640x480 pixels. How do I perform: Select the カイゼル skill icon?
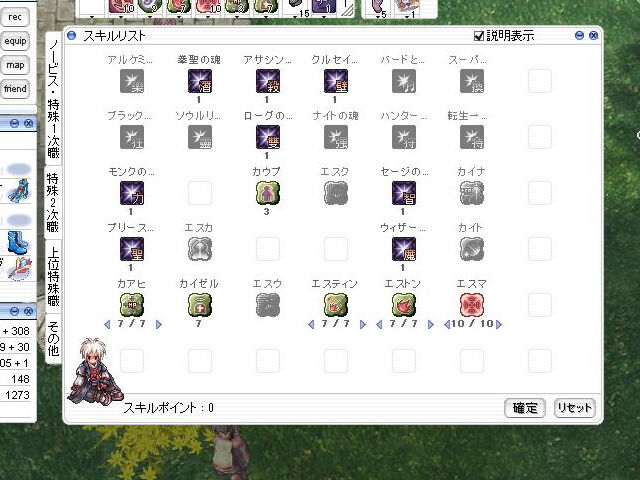(200, 304)
